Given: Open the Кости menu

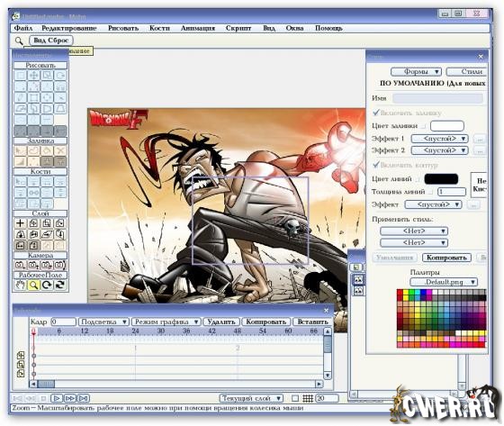Looking at the screenshot, I should 159,28.
